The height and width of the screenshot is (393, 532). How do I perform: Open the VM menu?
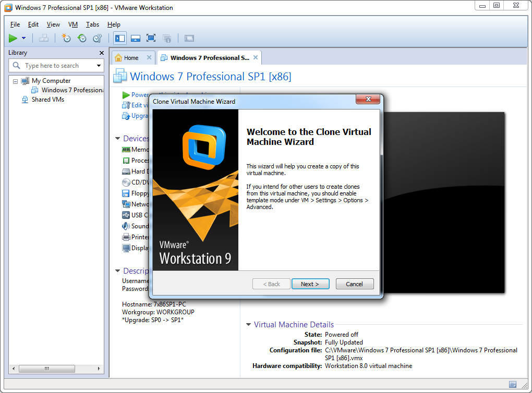[73, 24]
